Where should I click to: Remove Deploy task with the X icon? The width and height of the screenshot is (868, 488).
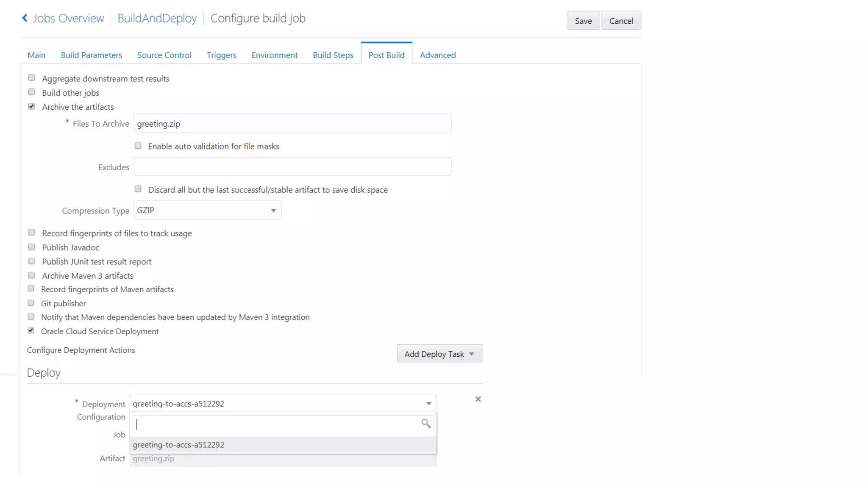tap(478, 399)
